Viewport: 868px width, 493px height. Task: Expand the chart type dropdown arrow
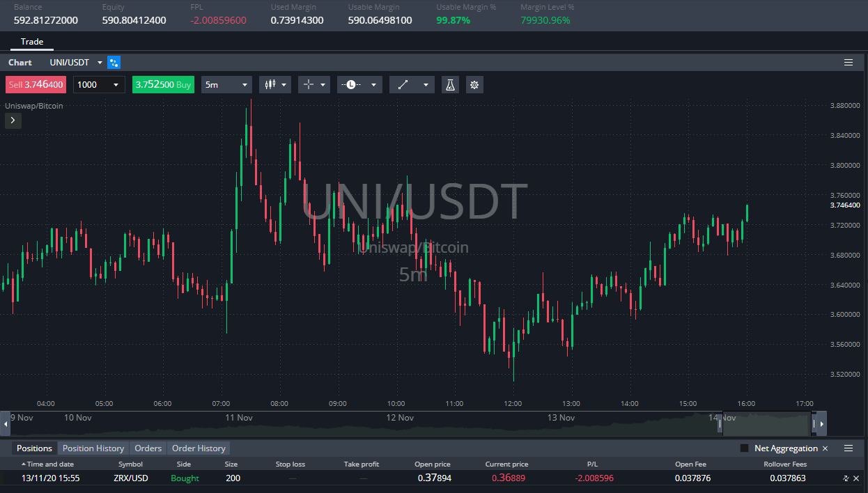(x=284, y=85)
